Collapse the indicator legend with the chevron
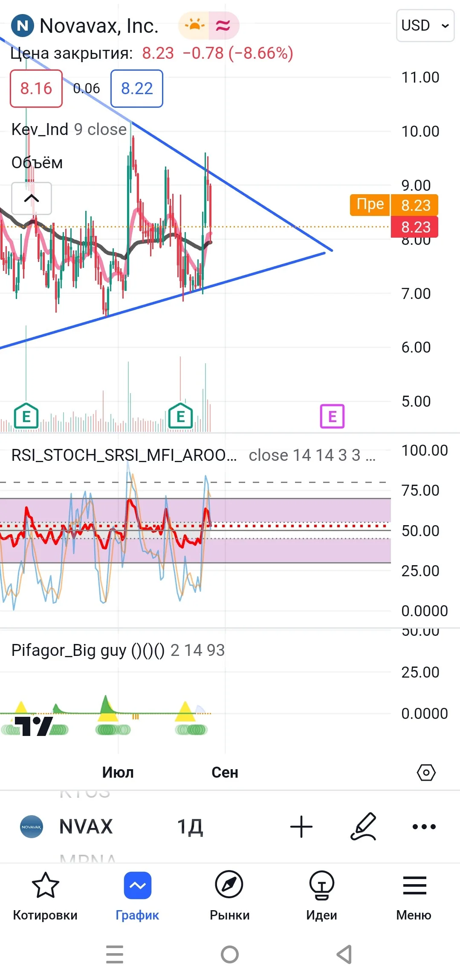This screenshot has height=980, width=460. 32,198
